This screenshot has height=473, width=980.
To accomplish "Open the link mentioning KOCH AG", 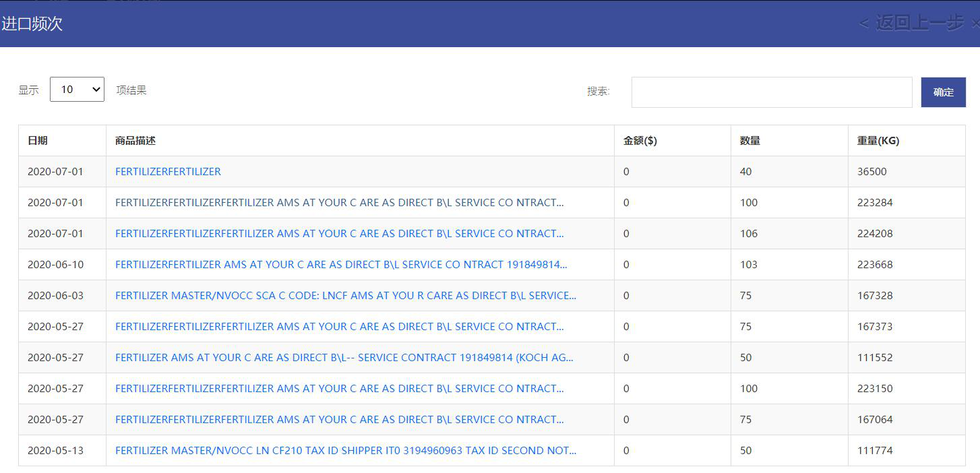I will 344,358.
